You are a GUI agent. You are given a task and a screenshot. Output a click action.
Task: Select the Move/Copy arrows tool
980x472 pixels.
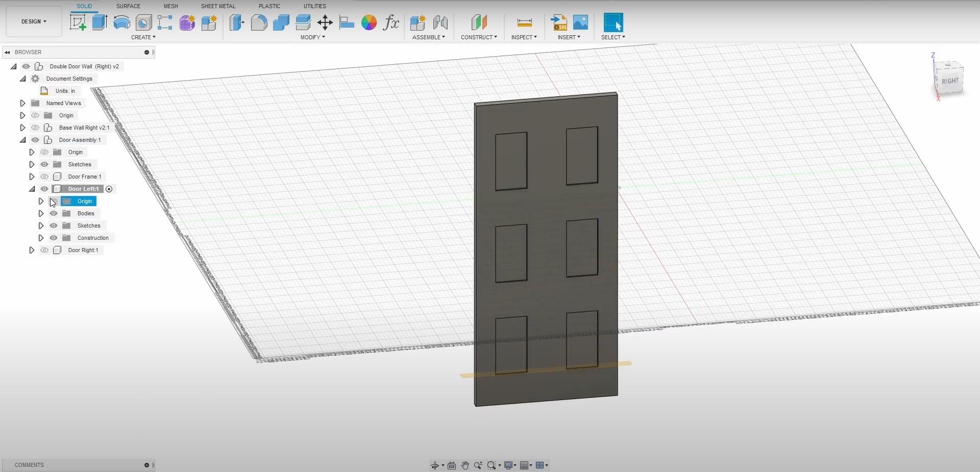pyautogui.click(x=325, y=22)
